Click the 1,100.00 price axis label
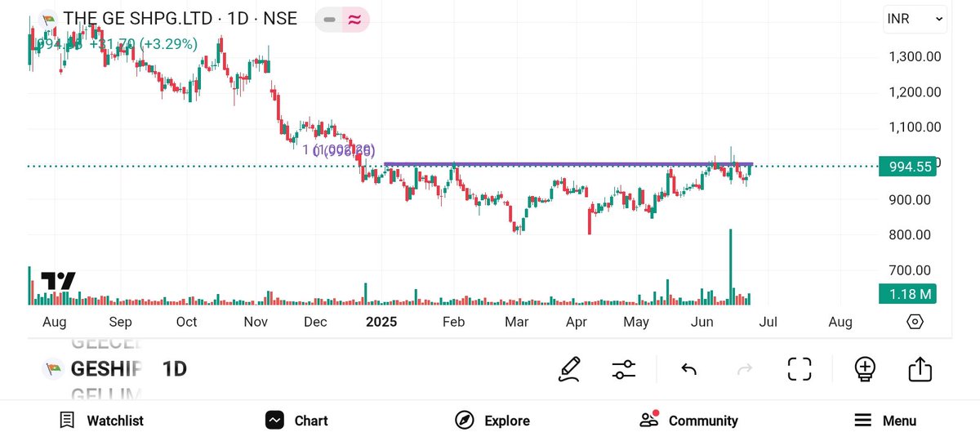Image resolution: width=980 pixels, height=441 pixels. point(915,127)
